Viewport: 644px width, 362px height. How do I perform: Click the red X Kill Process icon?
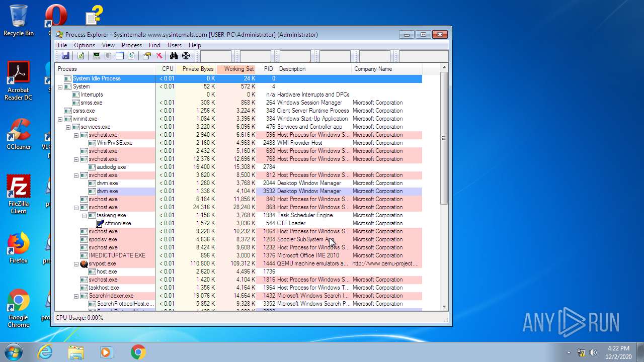[159, 56]
